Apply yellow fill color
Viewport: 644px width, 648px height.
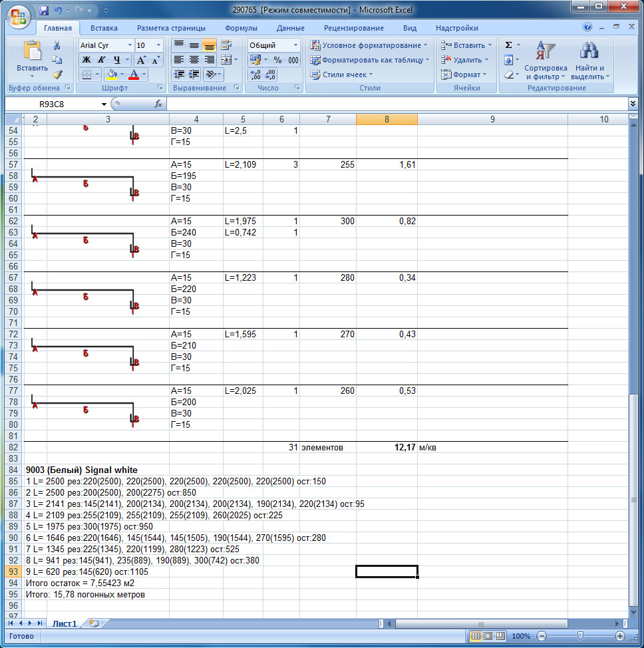pyautogui.click(x=112, y=75)
